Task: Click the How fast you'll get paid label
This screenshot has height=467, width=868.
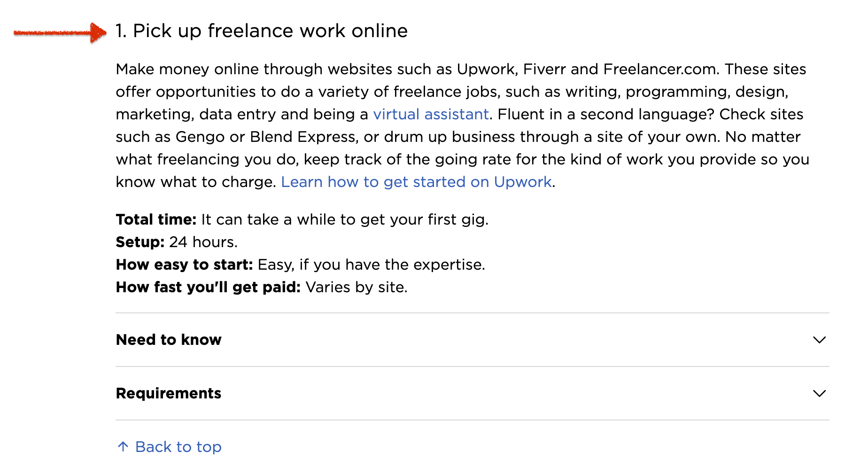Action: click(208, 287)
